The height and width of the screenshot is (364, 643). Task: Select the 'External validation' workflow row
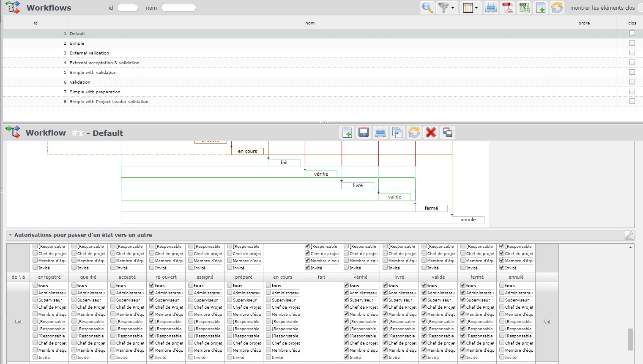click(89, 53)
